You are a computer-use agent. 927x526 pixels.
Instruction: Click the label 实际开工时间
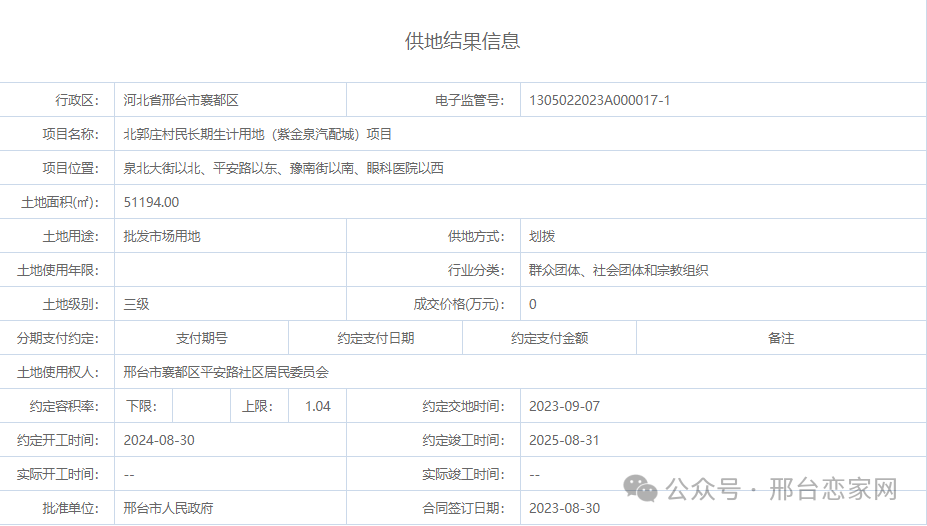tap(58, 474)
